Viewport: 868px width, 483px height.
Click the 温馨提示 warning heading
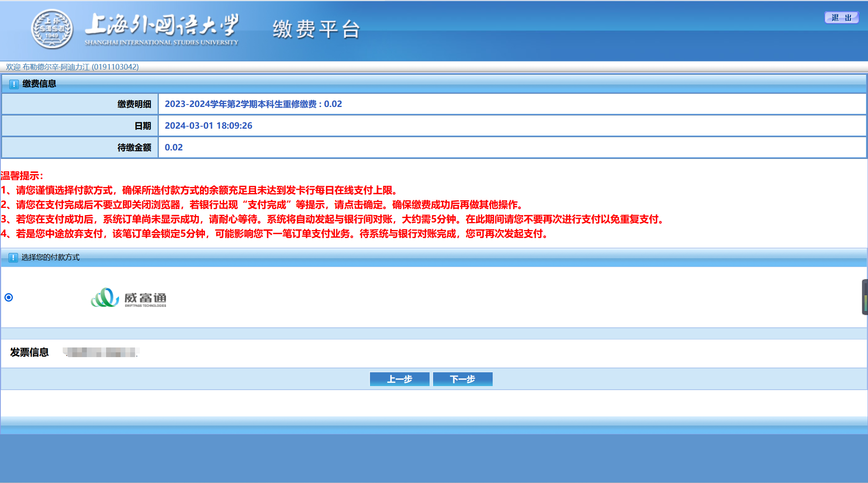[x=22, y=176]
